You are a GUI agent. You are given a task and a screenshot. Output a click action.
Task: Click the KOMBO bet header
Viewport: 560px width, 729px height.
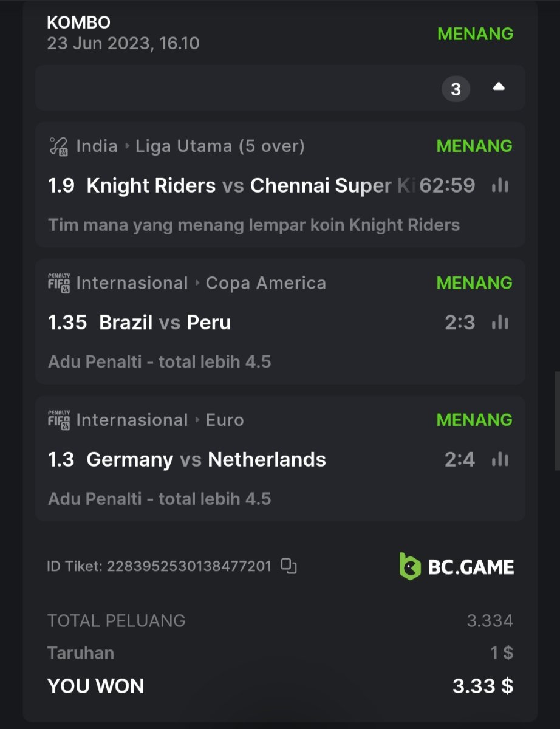click(x=79, y=23)
